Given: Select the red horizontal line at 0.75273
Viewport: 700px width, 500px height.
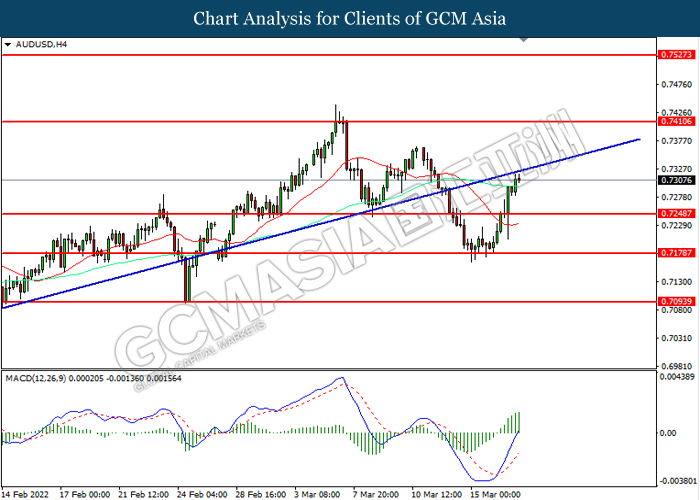Looking at the screenshot, I should 329,55.
